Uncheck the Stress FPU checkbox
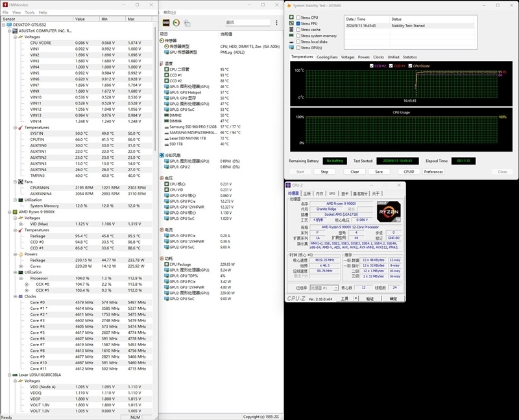The height and width of the screenshot is (420, 519). [x=298, y=23]
